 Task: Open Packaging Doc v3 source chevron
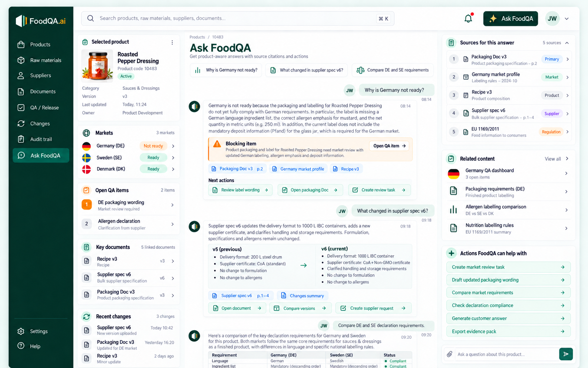pos(568,59)
